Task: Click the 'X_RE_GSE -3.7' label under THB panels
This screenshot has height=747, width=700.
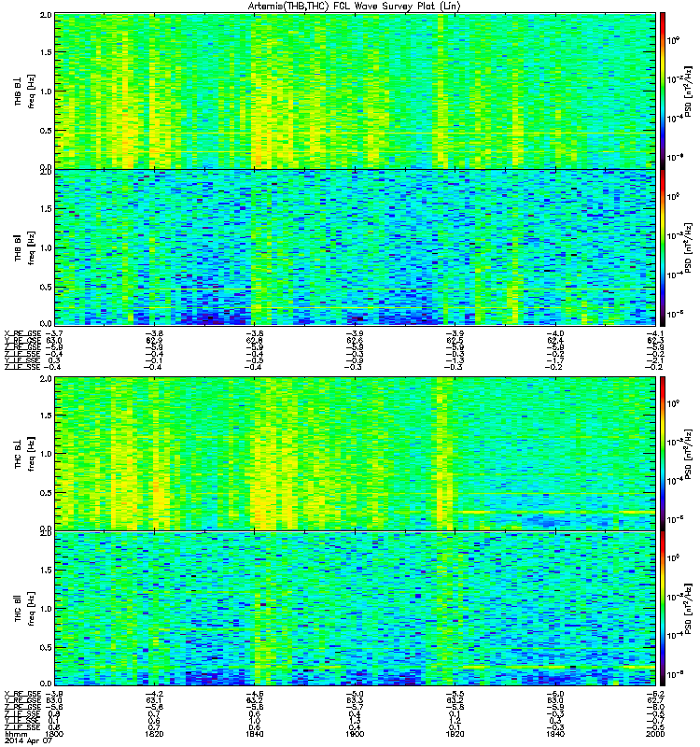Action: 34,333
